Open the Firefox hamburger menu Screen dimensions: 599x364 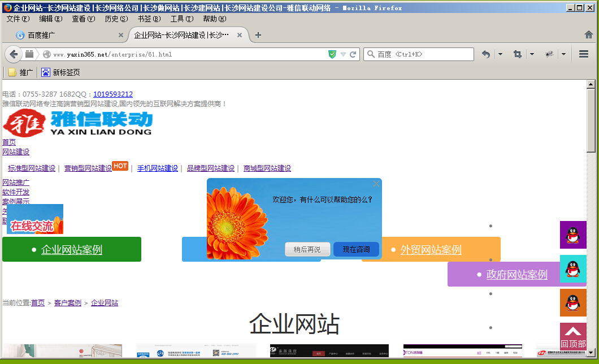584,54
